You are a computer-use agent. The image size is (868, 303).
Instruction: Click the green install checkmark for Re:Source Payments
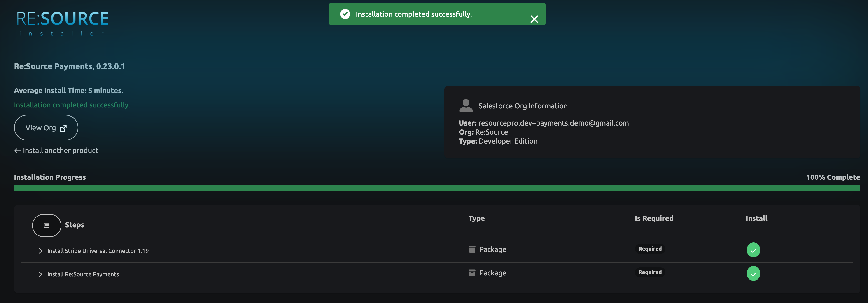(754, 274)
